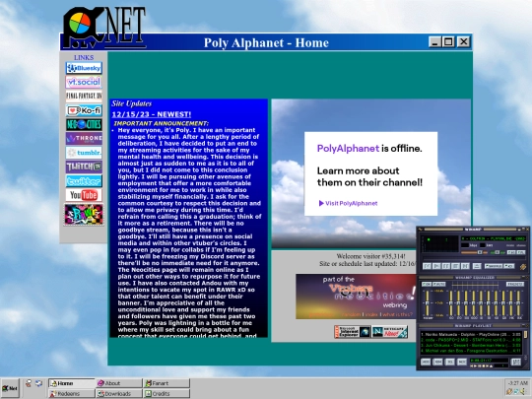Open the playlist LIST OPTS menu
This screenshot has width=532, height=399.
click(x=516, y=362)
